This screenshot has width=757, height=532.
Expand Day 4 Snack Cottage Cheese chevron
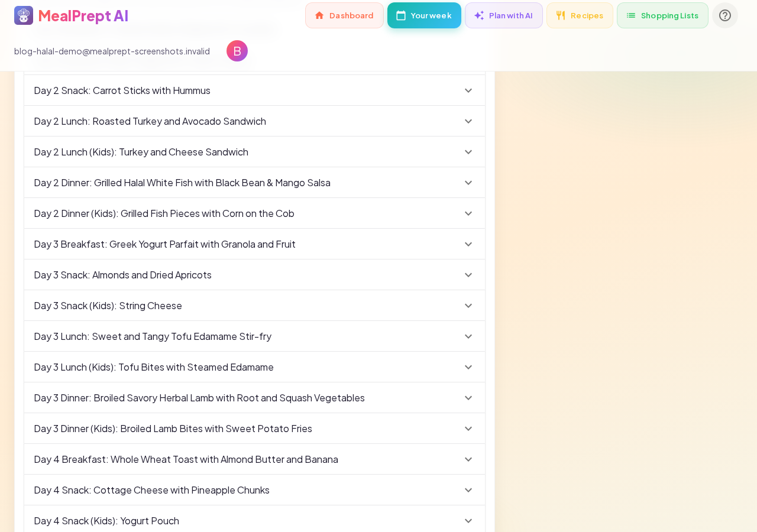468,490
